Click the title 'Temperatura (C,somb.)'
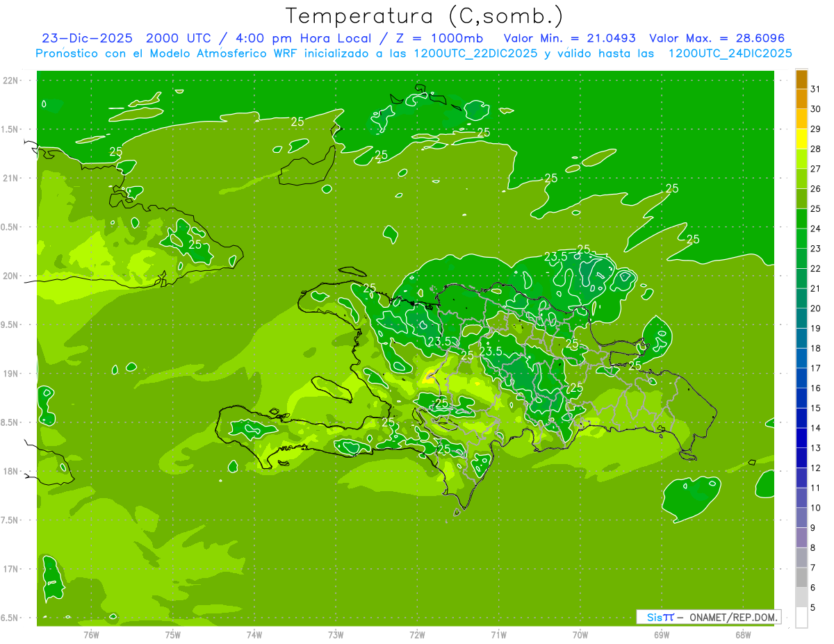This screenshot has height=644, width=834. (425, 16)
